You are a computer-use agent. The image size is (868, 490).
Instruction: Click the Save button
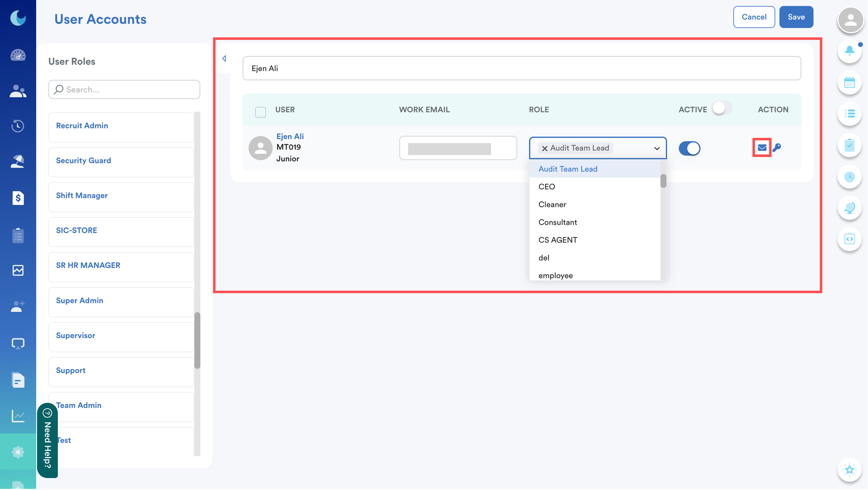pyautogui.click(x=796, y=17)
